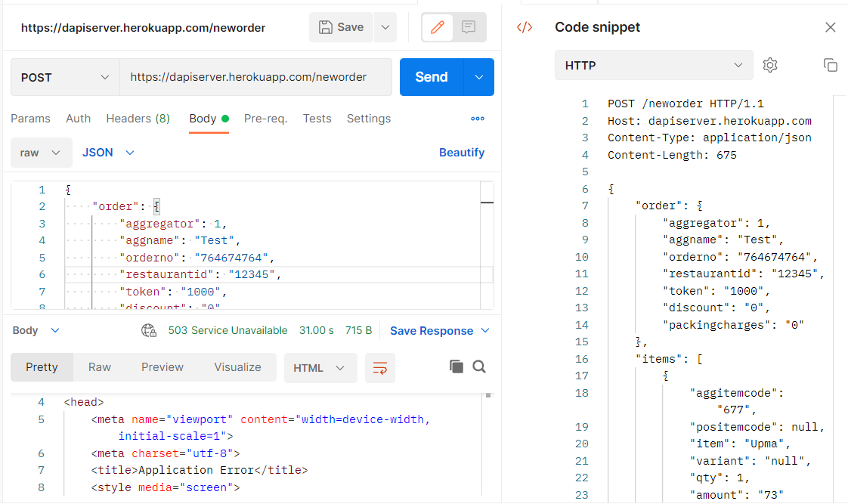Viewport: 848px width, 504px height.
Task: Switch to the Headers tab
Action: 138,119
